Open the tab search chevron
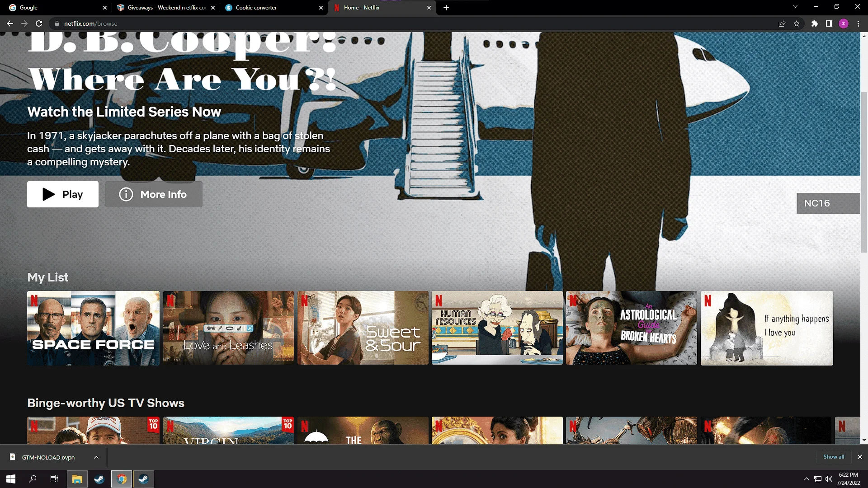The image size is (868, 488). tap(795, 7)
